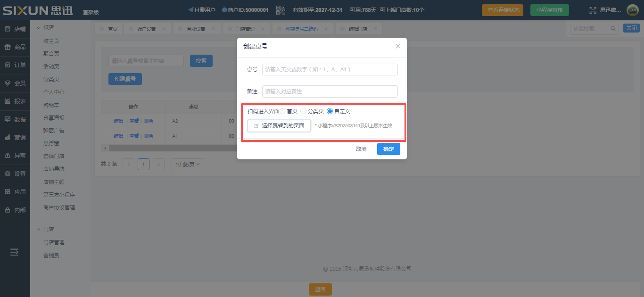Image resolution: width=644 pixels, height=297 pixels.
Task: Select the 分类页 radio option
Action: 304,111
